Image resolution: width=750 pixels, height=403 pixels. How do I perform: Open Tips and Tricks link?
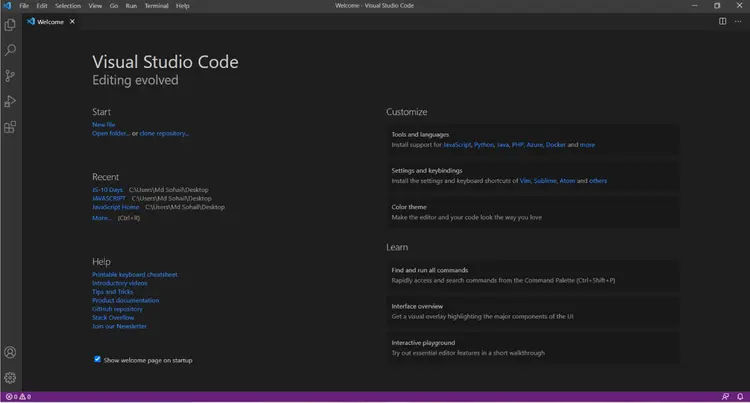pyautogui.click(x=113, y=292)
